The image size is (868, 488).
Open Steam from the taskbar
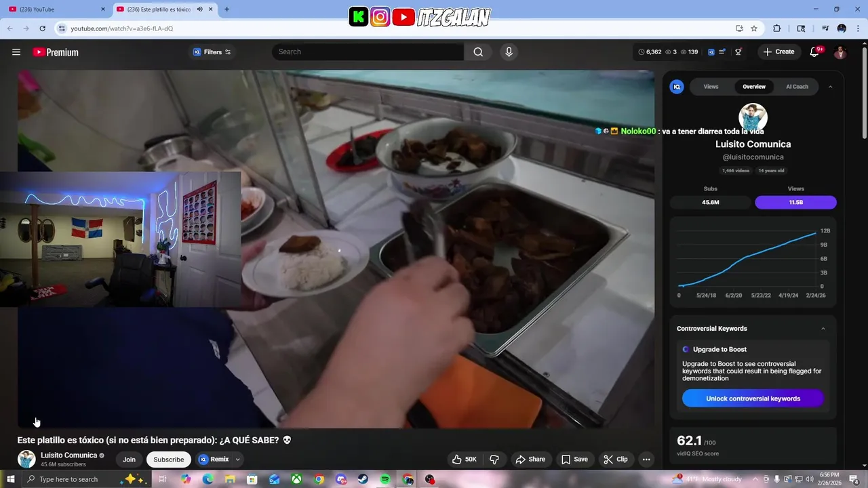click(363, 479)
